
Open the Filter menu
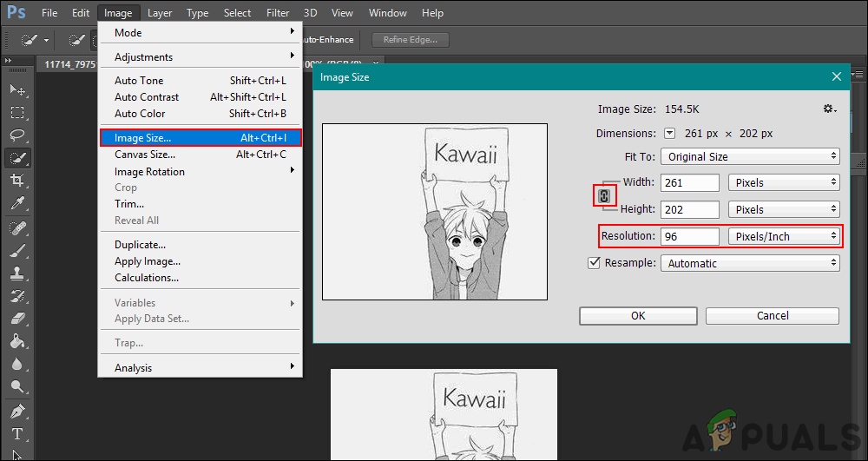point(278,13)
